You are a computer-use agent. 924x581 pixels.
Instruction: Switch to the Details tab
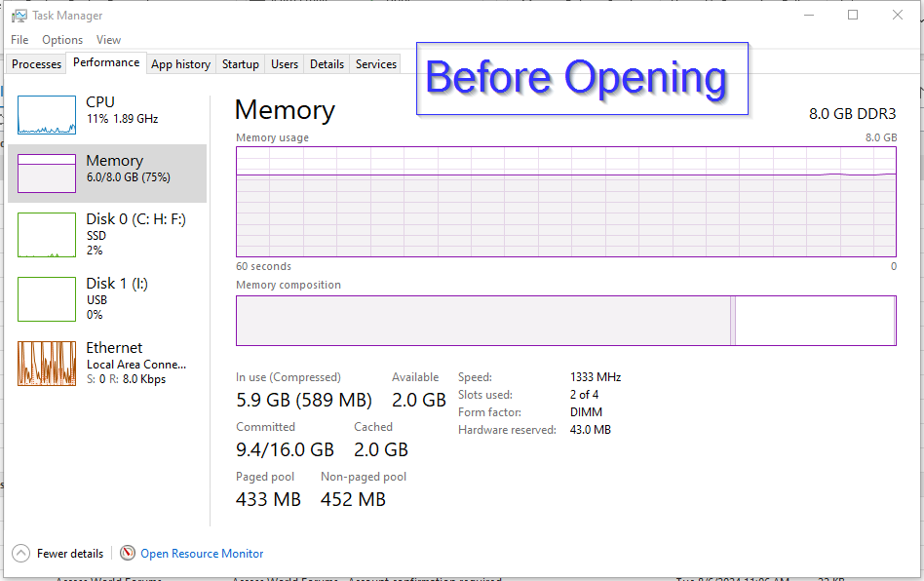[327, 64]
